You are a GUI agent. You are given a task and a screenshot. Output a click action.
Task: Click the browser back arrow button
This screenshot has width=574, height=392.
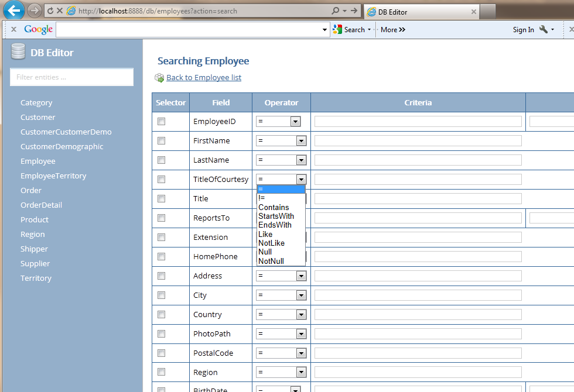click(14, 10)
